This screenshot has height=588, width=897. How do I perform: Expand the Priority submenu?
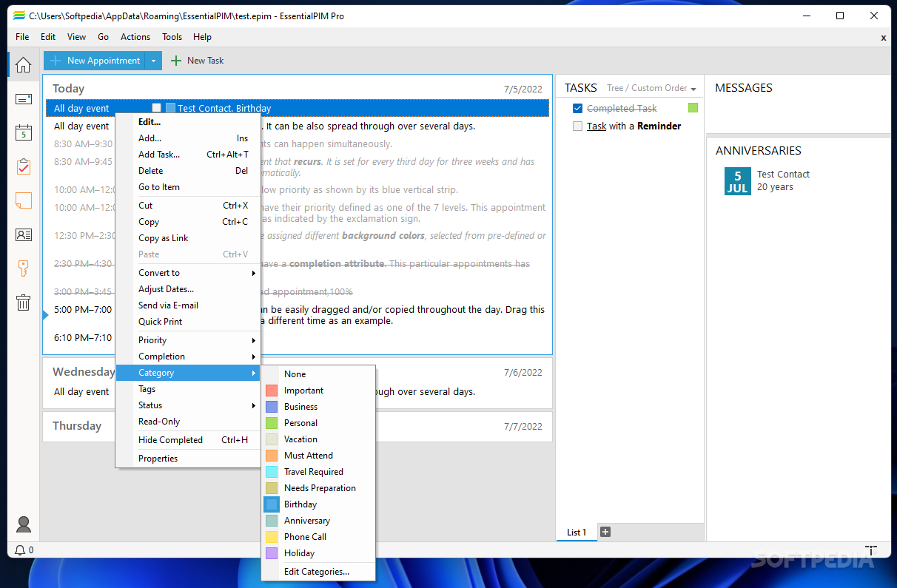(x=188, y=340)
